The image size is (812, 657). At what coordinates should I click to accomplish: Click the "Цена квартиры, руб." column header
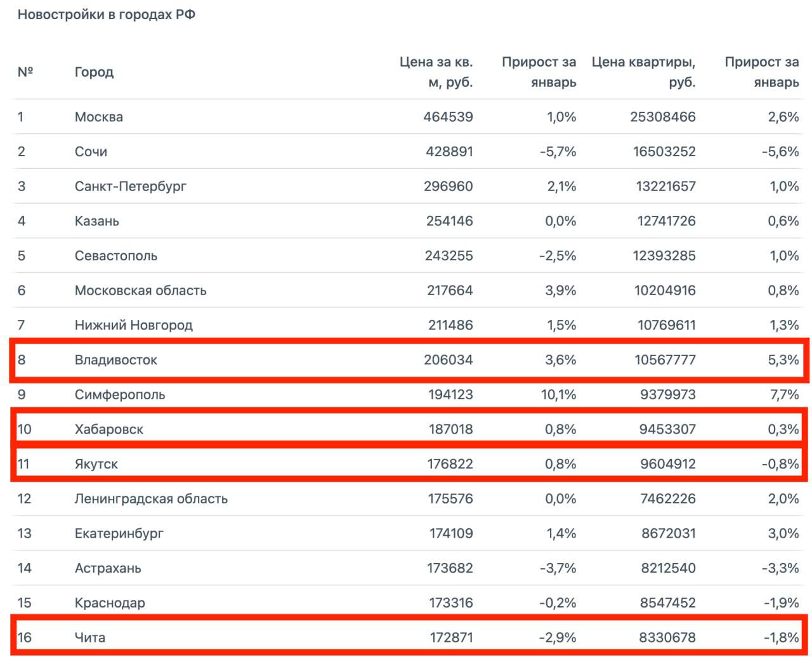pos(643,72)
